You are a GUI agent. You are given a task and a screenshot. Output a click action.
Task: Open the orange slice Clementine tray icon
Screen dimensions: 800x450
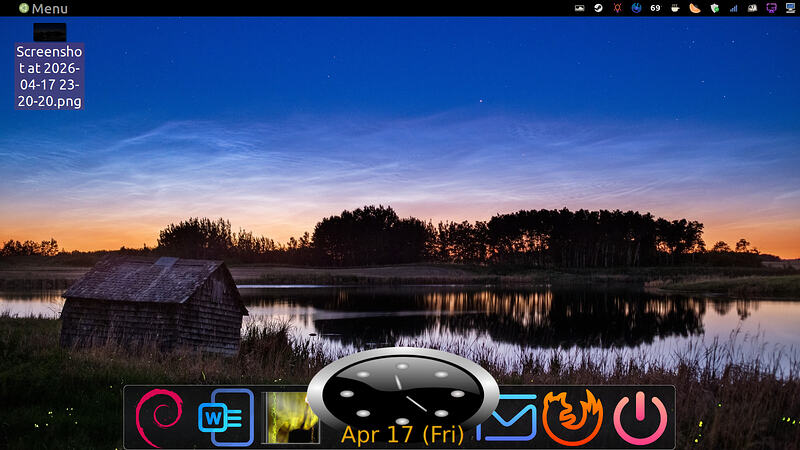695,8
